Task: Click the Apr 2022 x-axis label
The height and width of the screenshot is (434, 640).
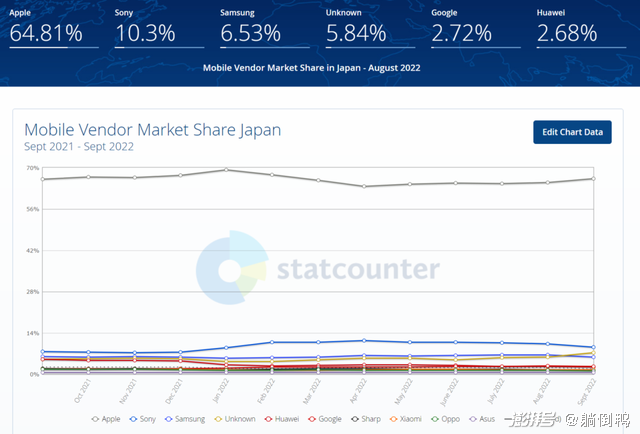Action: click(358, 391)
